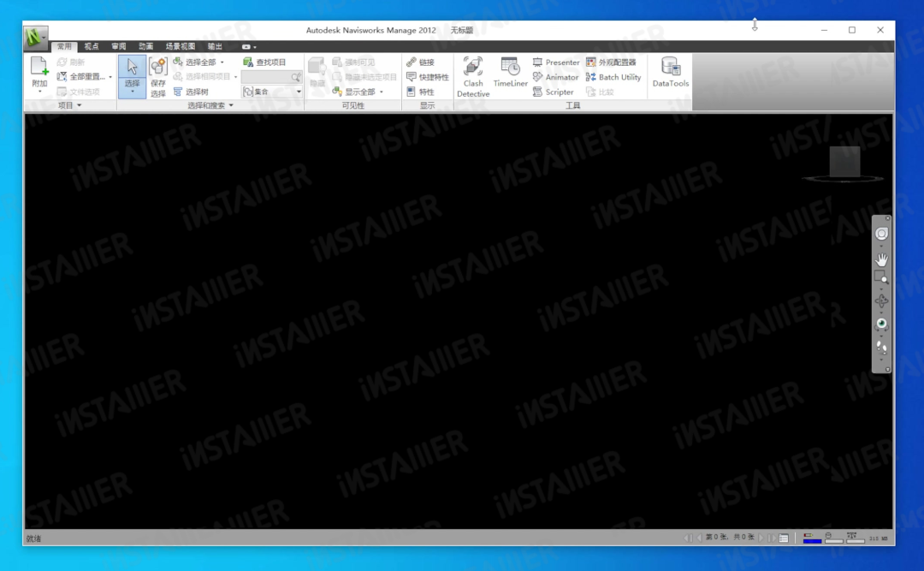Open the 场景视图 ribbon tab
Image resolution: width=924 pixels, height=571 pixels.
point(181,46)
